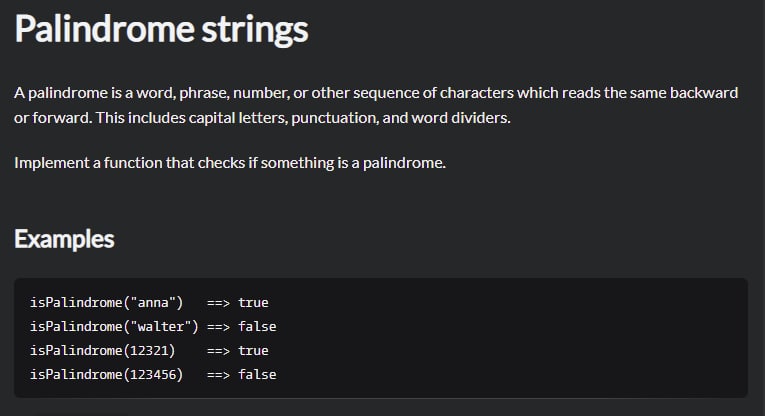The height and width of the screenshot is (416, 765).
Task: Click the "false" result after "walter"
Action: [257, 327]
